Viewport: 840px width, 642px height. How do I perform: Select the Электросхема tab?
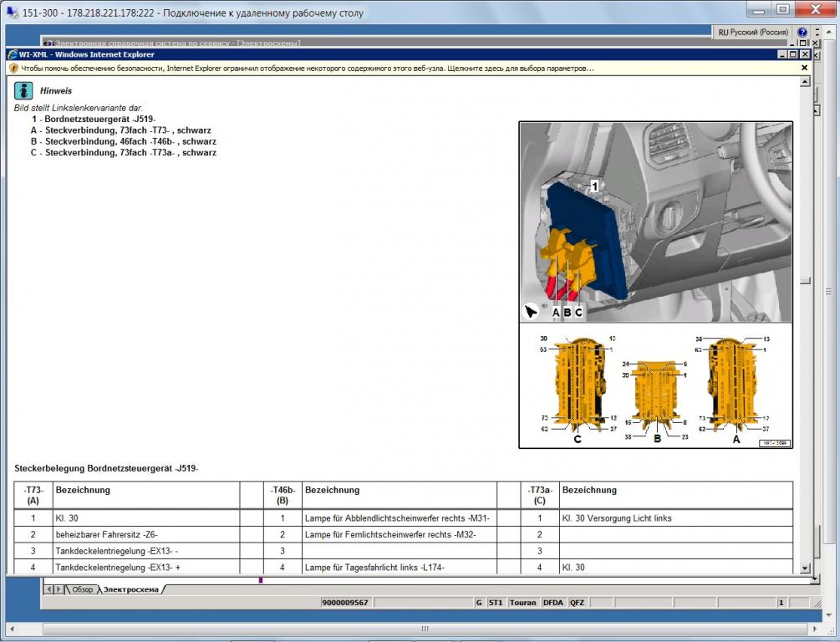tap(131, 589)
